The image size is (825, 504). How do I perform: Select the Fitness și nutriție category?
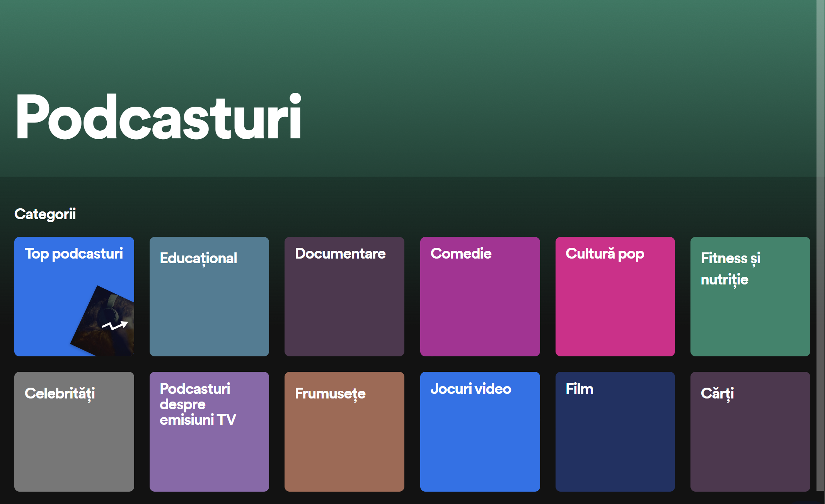[750, 296]
